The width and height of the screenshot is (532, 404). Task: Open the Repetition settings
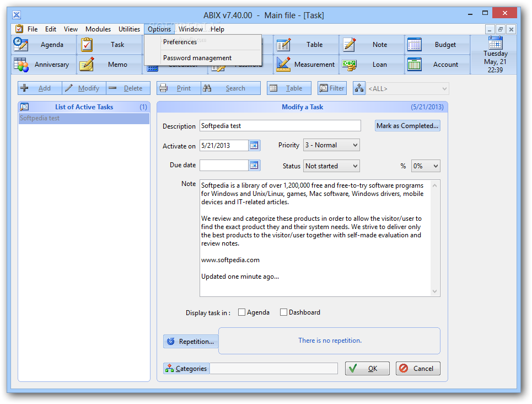tap(191, 342)
